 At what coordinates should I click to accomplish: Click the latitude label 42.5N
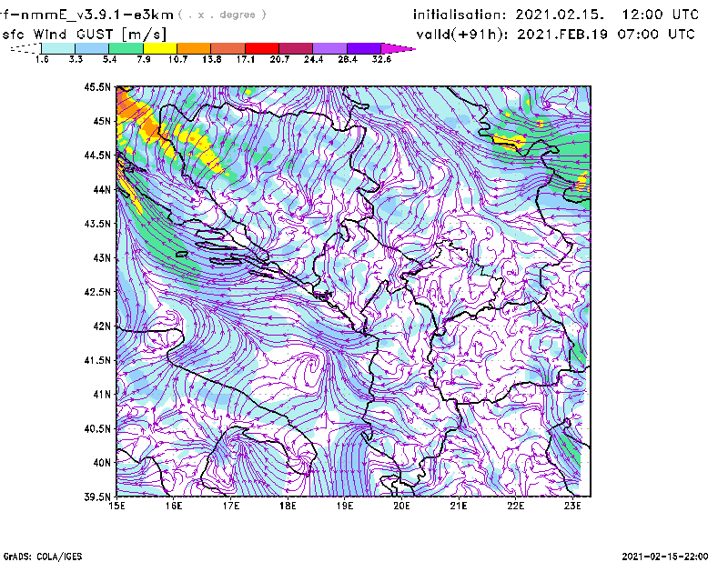97,292
